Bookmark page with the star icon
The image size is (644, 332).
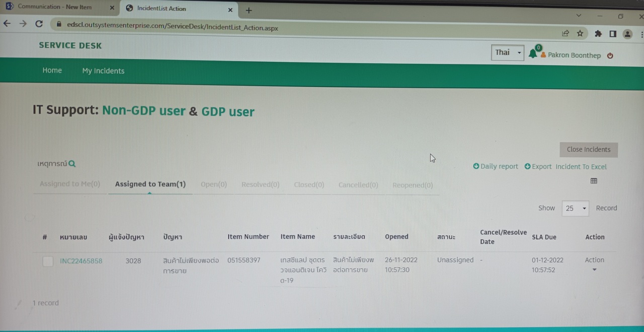(580, 33)
